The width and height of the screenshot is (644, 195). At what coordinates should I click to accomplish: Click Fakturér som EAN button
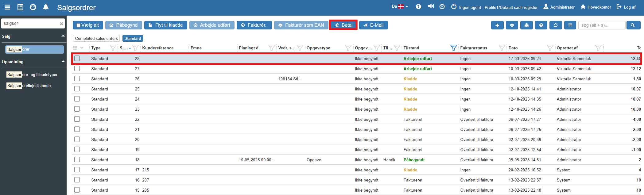301,25
